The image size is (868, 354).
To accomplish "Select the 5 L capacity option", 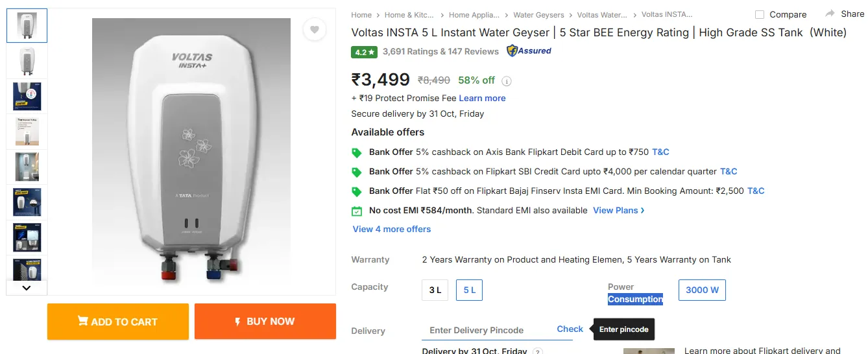I will 470,290.
